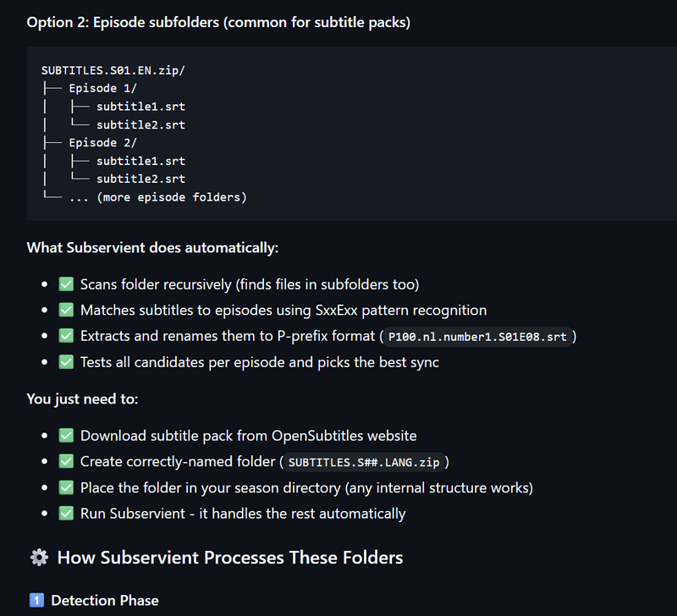
Task: Click the You just need to: heading
Action: [82, 399]
